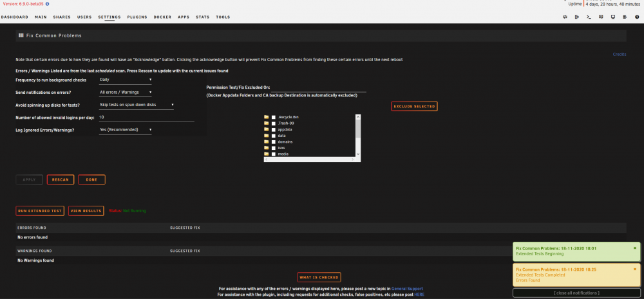
Task: Click the Fix Common Problems title icon
Action: coord(21,35)
